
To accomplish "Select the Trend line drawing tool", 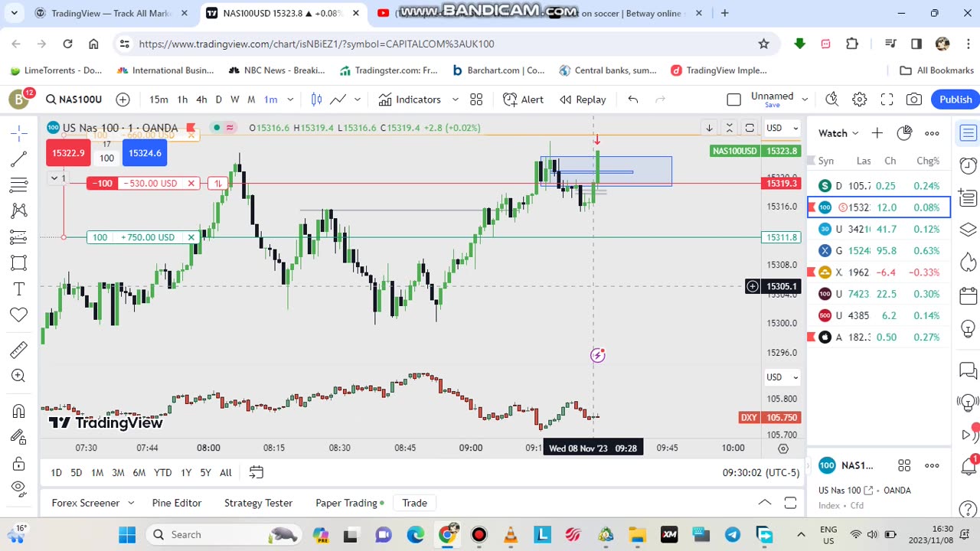I will [x=19, y=159].
